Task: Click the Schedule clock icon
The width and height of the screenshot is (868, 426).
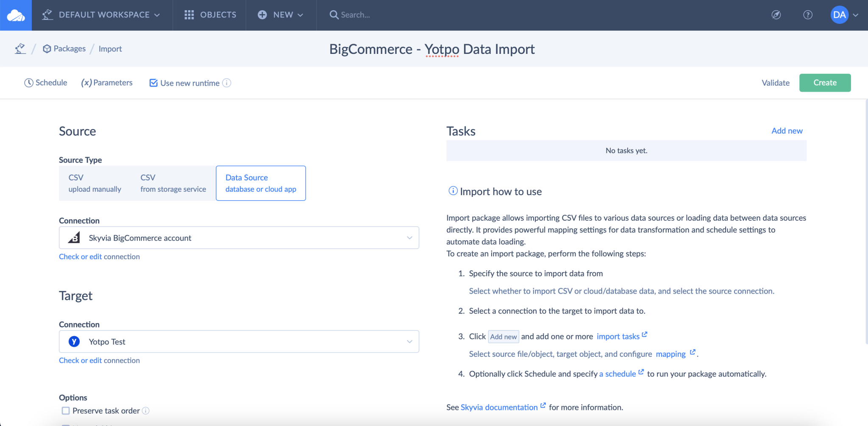Action: 29,83
